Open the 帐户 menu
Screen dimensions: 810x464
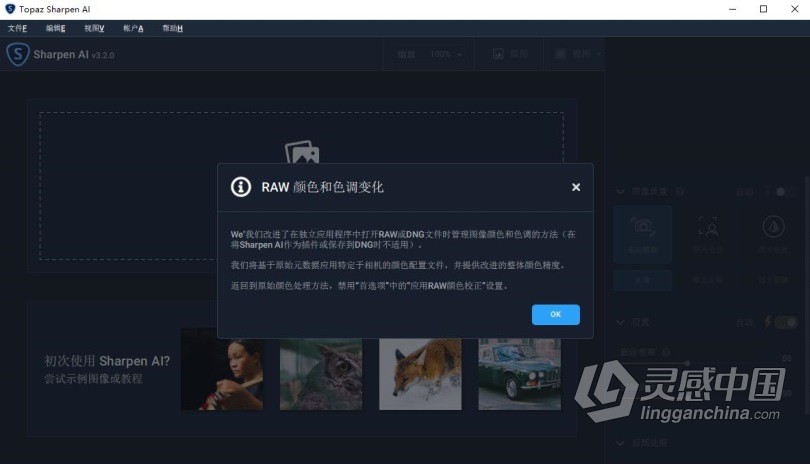[x=133, y=28]
